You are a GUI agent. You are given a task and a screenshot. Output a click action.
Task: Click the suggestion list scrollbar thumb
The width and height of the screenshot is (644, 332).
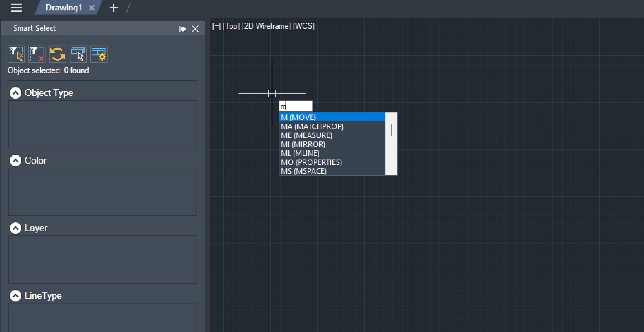[392, 130]
